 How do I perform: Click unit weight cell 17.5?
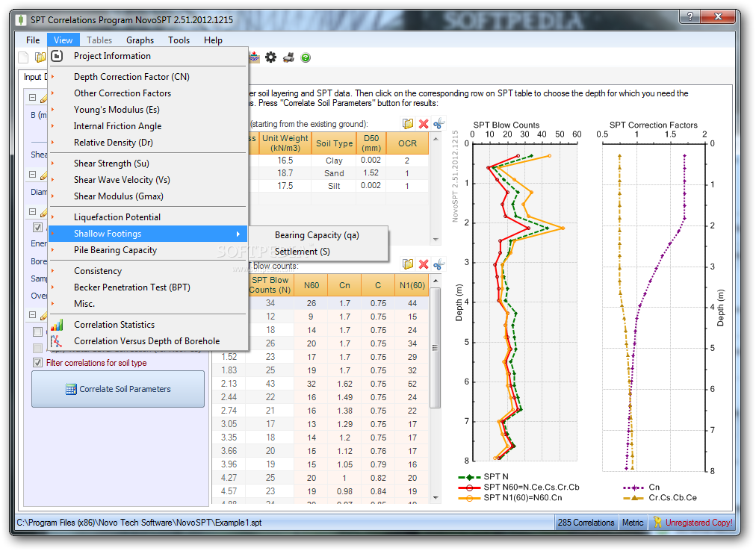(285, 186)
